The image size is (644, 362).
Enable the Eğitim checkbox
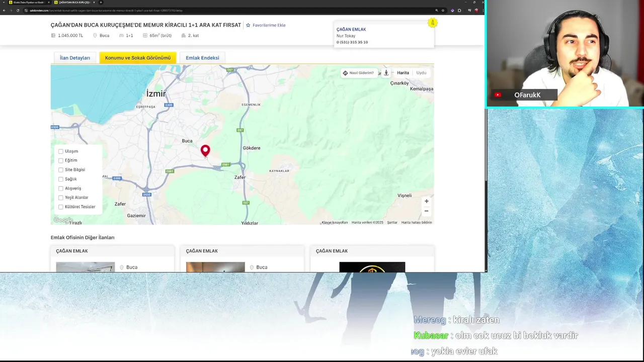click(61, 160)
